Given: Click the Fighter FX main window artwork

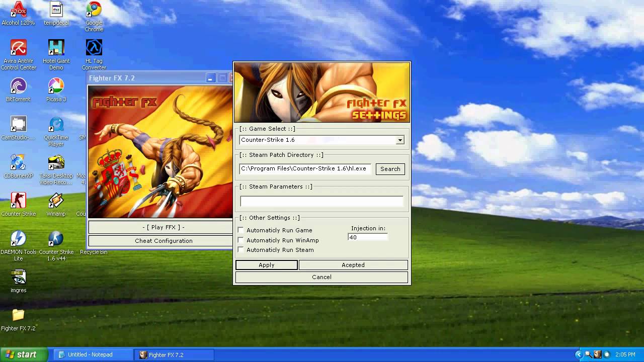Looking at the screenshot, I should (160, 152).
